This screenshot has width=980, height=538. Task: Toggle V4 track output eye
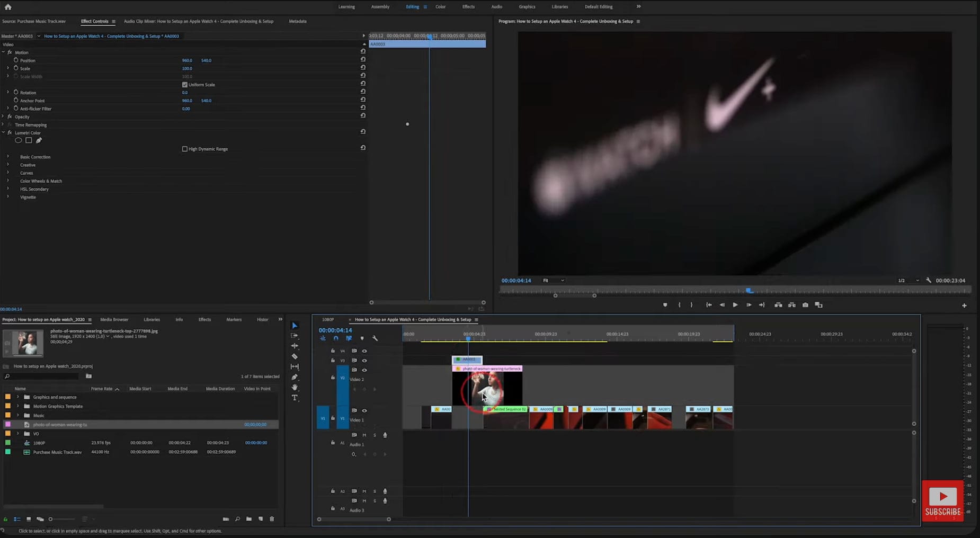[364, 351]
